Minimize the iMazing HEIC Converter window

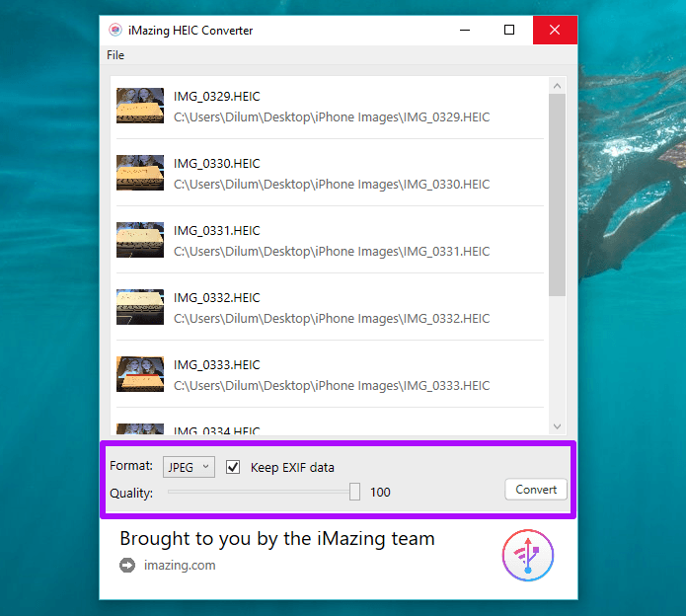click(x=465, y=30)
